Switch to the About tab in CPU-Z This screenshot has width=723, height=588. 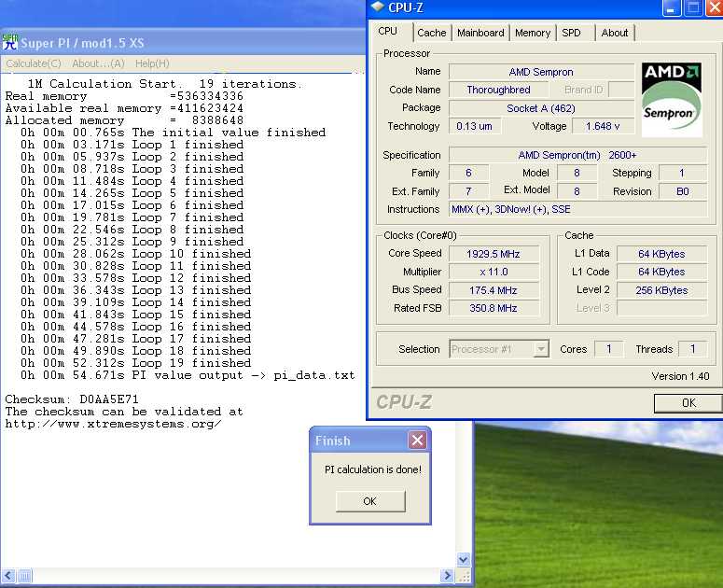(615, 33)
